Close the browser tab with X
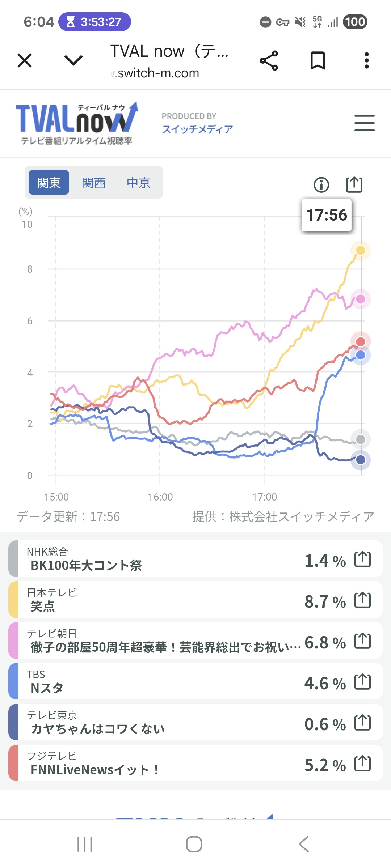Viewport: 391px width, 868px height. [x=25, y=60]
